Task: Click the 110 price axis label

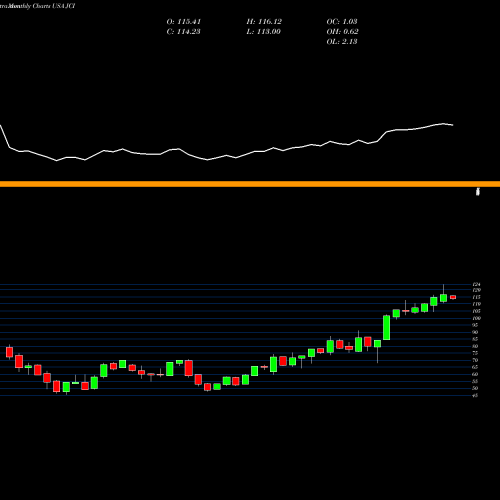Action: (477, 304)
